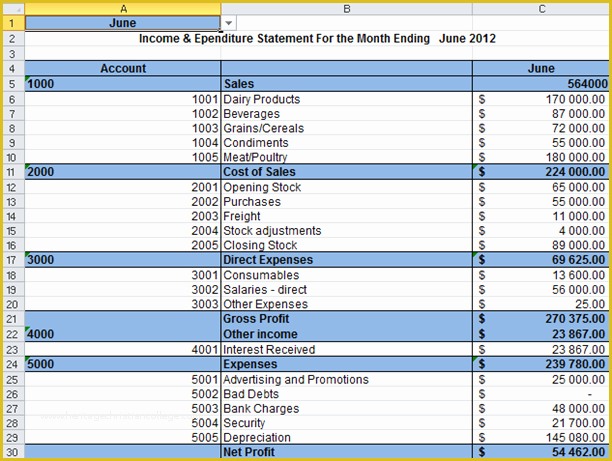Select the Net Profit cell

pyautogui.click(x=347, y=452)
